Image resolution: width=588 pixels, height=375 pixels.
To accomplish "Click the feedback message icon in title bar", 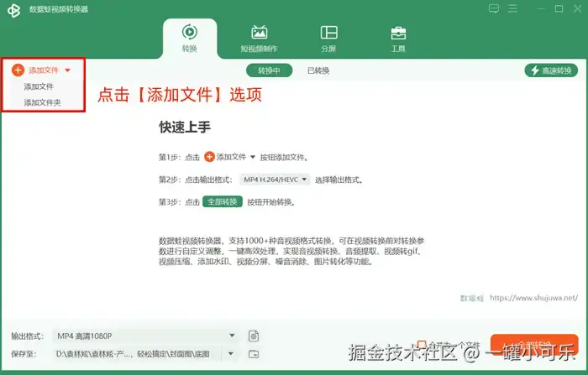I will pyautogui.click(x=494, y=8).
